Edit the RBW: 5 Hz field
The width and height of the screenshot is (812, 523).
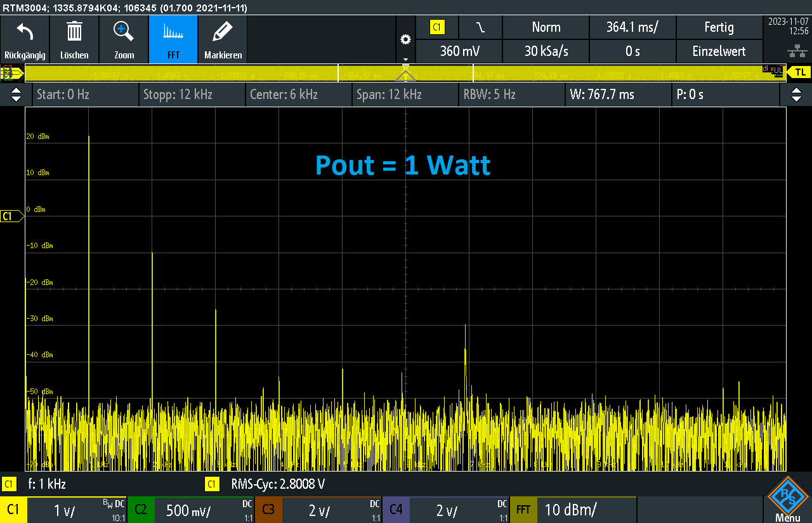[511, 95]
